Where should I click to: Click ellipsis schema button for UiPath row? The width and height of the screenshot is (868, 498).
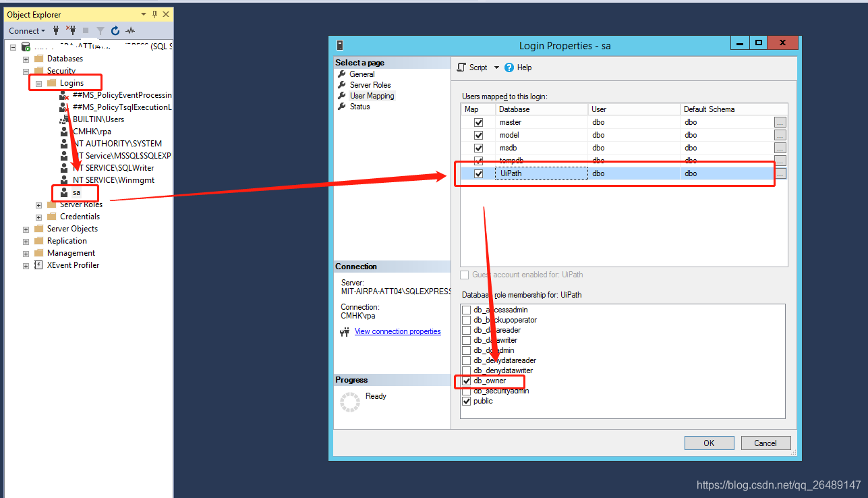click(x=780, y=173)
